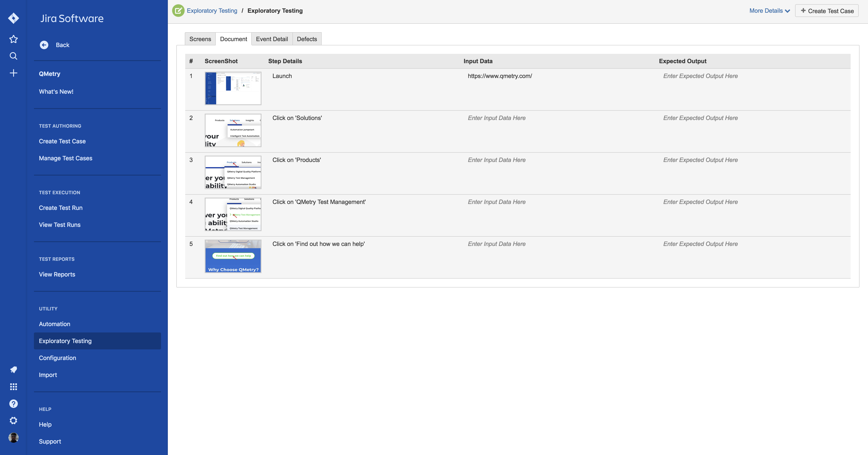
Task: Edit input data for step 5
Action: point(496,244)
